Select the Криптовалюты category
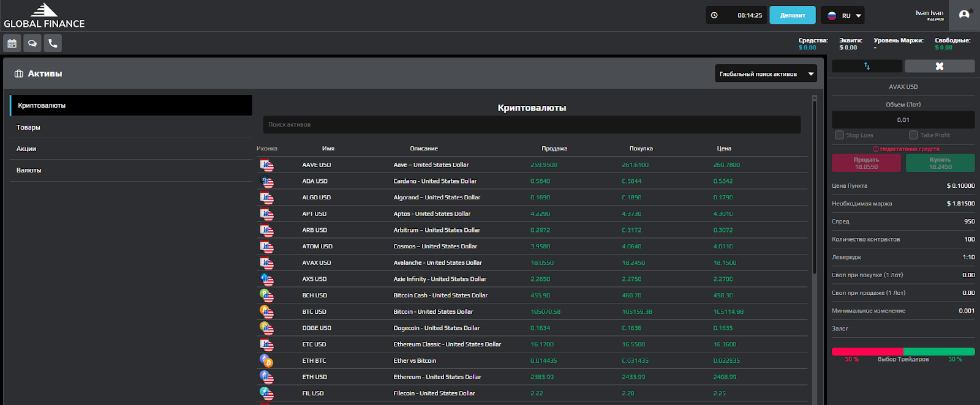 pyautogui.click(x=131, y=105)
